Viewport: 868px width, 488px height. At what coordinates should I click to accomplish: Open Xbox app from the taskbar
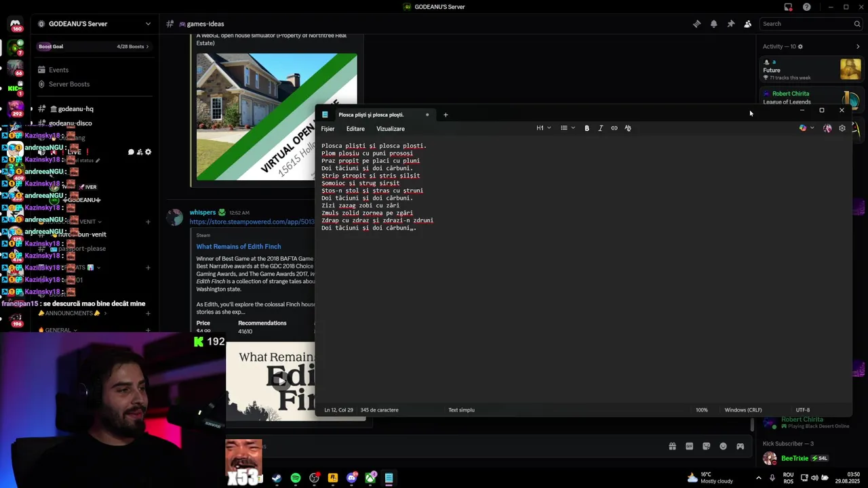pos(370,478)
